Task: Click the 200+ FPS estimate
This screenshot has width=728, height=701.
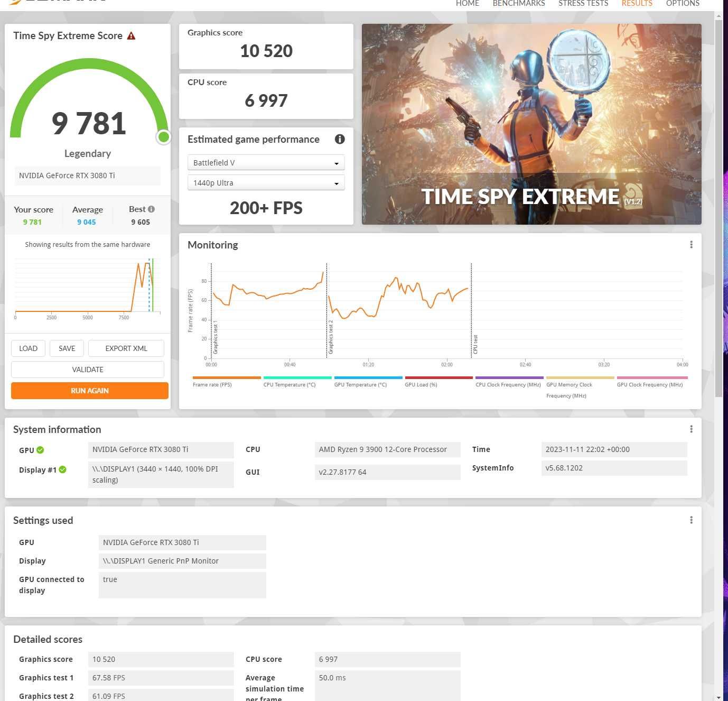Action: tap(266, 208)
